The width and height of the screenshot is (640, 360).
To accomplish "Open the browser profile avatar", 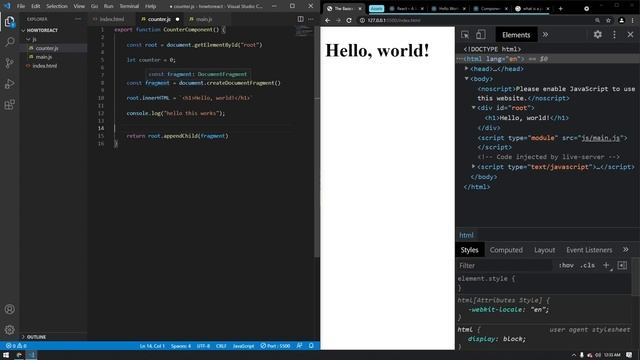I will tap(621, 20).
